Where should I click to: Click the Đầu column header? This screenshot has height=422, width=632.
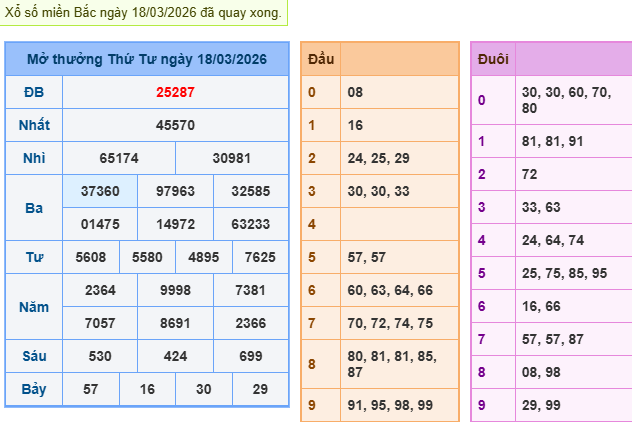coord(321,59)
